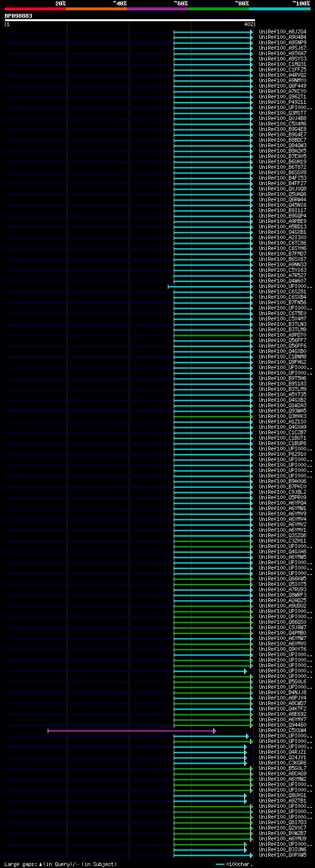Select label UniRef100_C1BNM8
This screenshot has height=868, width=315.
click(283, 357)
